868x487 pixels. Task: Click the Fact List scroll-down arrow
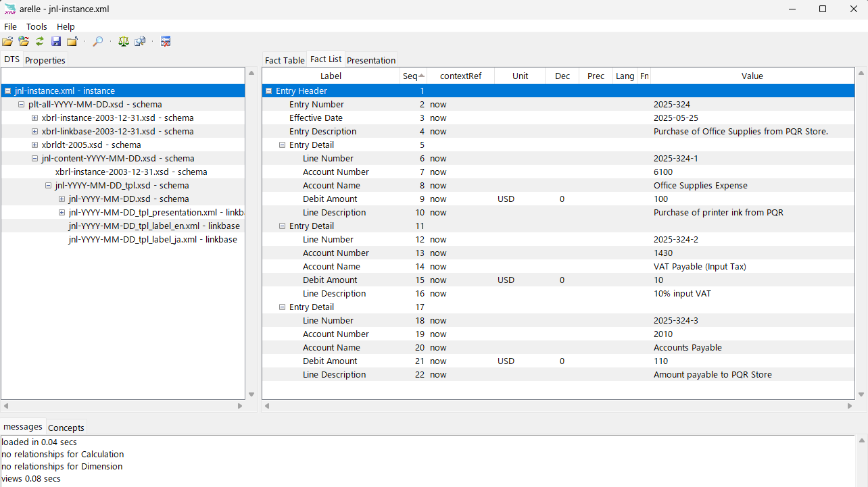[861, 394]
